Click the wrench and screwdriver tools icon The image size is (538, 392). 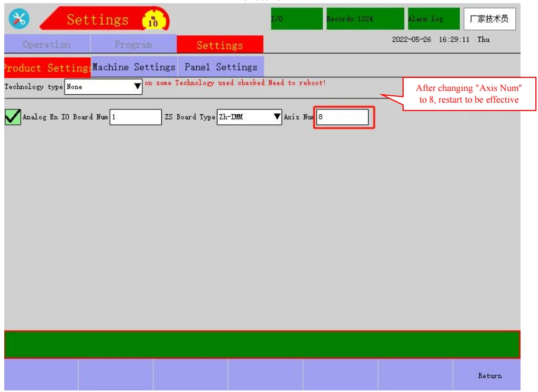(19, 19)
